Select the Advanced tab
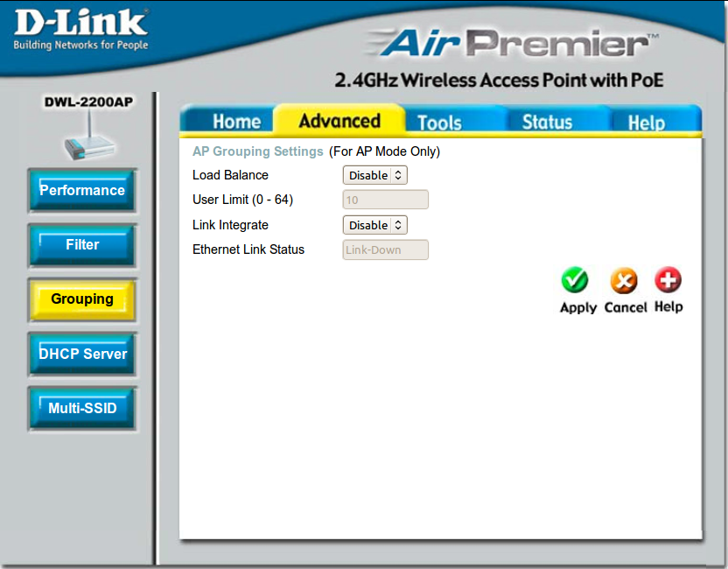The image size is (728, 569). tap(339, 121)
